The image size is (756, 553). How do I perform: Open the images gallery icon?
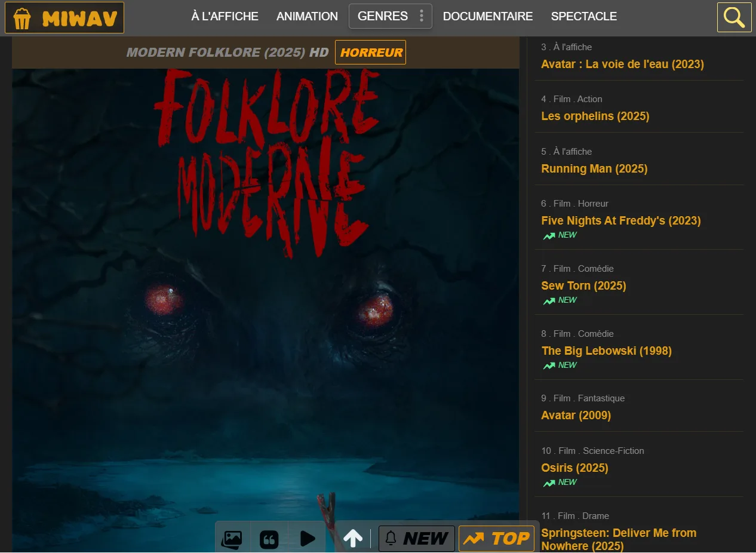coord(232,539)
